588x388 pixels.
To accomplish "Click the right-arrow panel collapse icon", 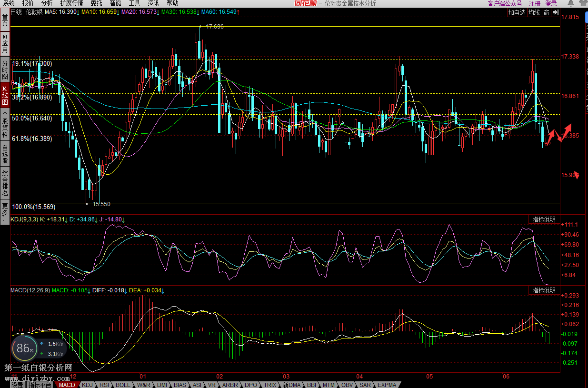I will pyautogui.click(x=555, y=12).
